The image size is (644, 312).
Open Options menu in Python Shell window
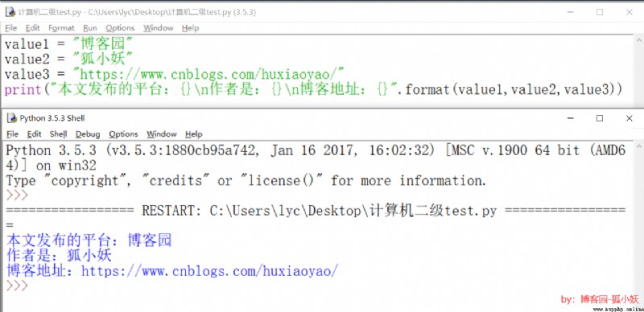123,134
